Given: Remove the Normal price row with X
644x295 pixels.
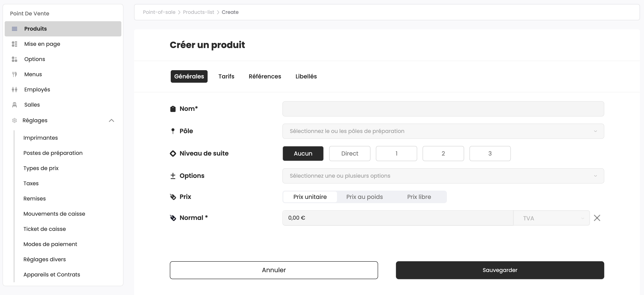Looking at the screenshot, I should click(597, 218).
